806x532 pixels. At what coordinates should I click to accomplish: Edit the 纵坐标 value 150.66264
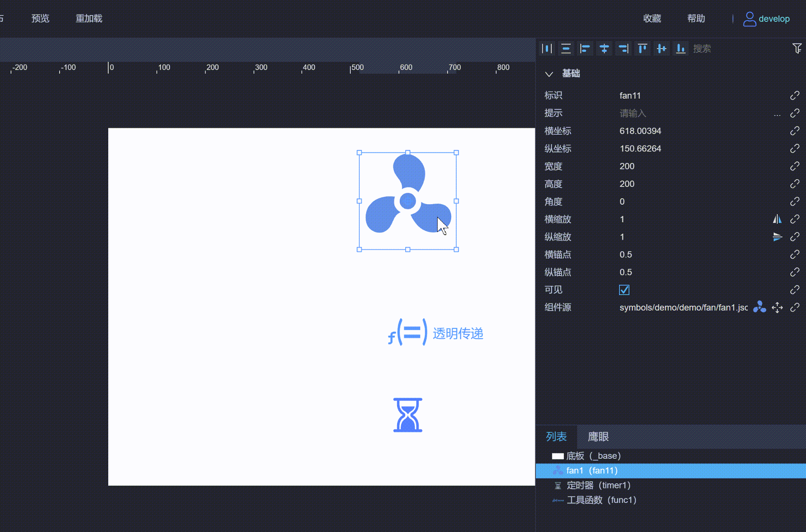700,149
